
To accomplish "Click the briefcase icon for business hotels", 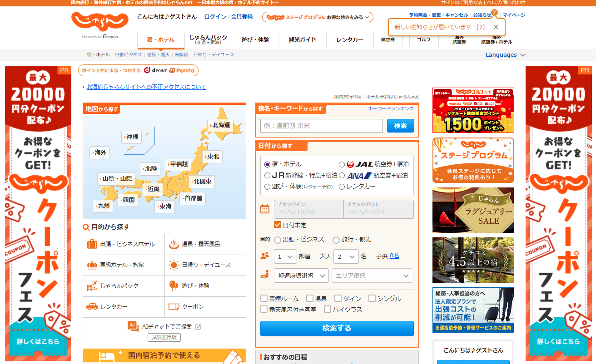I will point(92,244).
